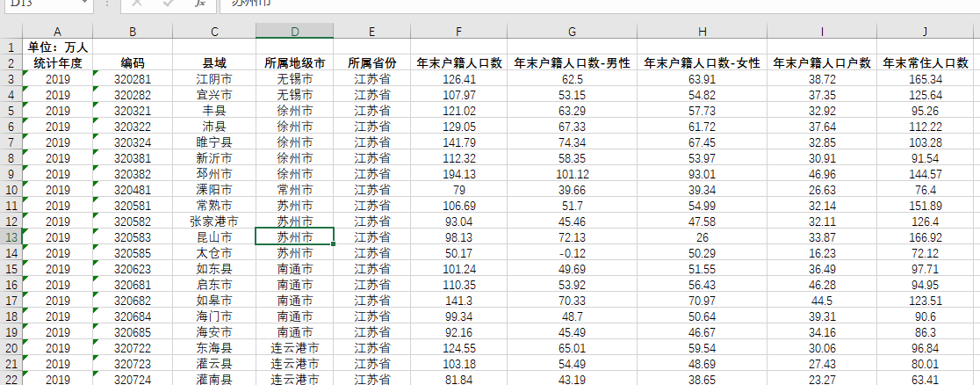
Task: Select the 沛县 cell
Action: [214, 127]
